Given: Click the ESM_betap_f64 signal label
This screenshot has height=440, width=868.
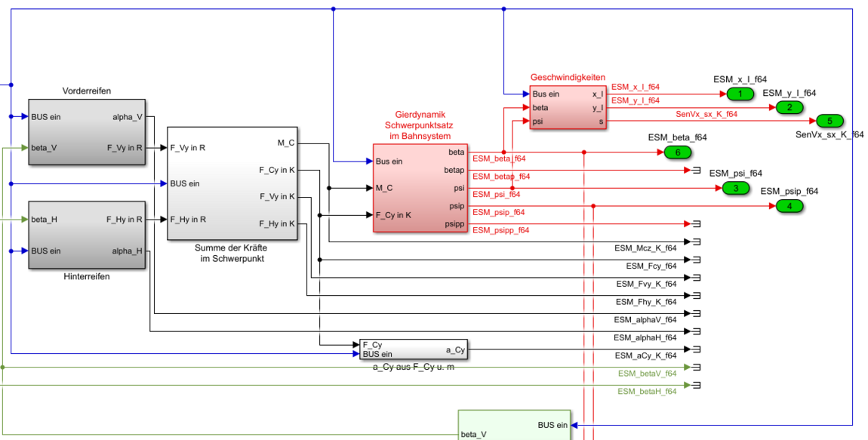Looking at the screenshot, I should pos(501,177).
